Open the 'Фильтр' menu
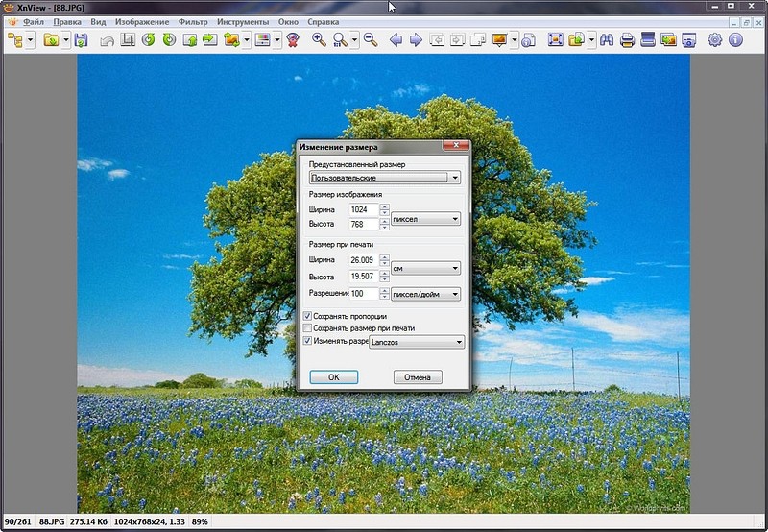 (193, 21)
